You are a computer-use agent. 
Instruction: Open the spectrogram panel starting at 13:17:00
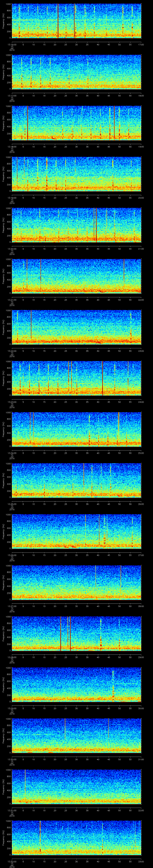[x=77, y=72]
